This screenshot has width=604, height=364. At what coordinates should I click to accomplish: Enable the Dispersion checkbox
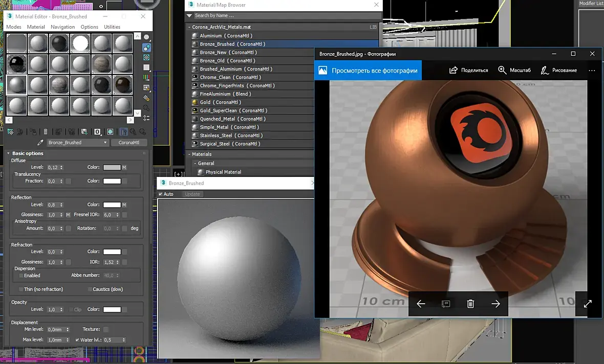coord(21,276)
